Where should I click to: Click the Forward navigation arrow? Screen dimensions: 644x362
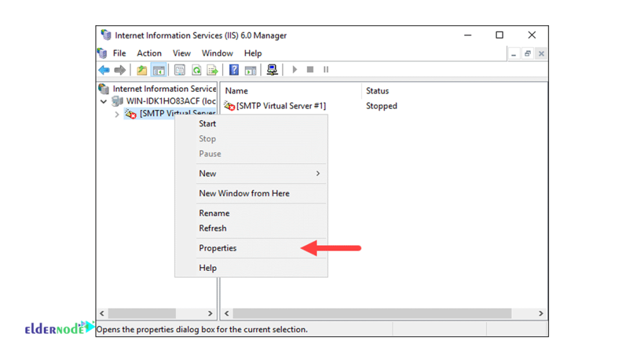tap(121, 70)
